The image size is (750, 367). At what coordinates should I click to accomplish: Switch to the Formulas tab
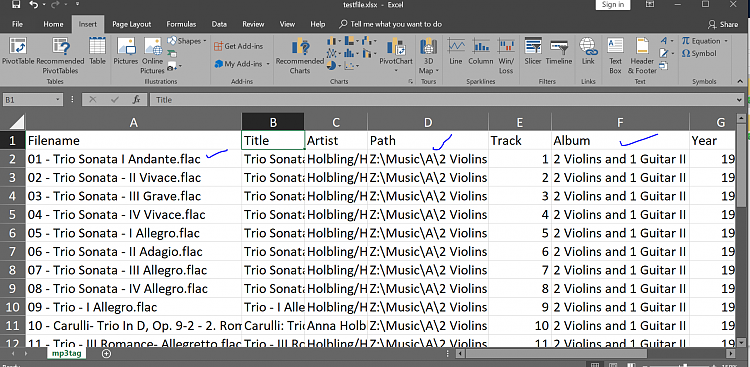tap(181, 24)
